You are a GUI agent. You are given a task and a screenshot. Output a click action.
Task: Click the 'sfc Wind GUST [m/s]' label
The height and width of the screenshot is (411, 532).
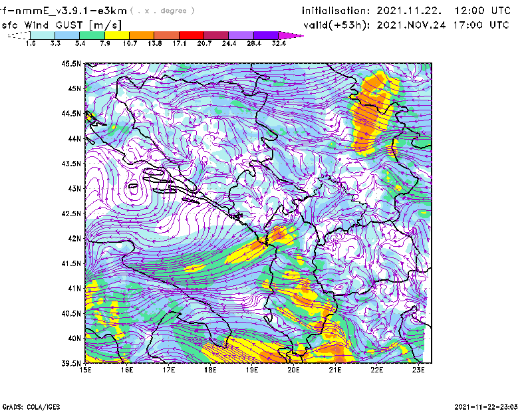[x=62, y=25]
